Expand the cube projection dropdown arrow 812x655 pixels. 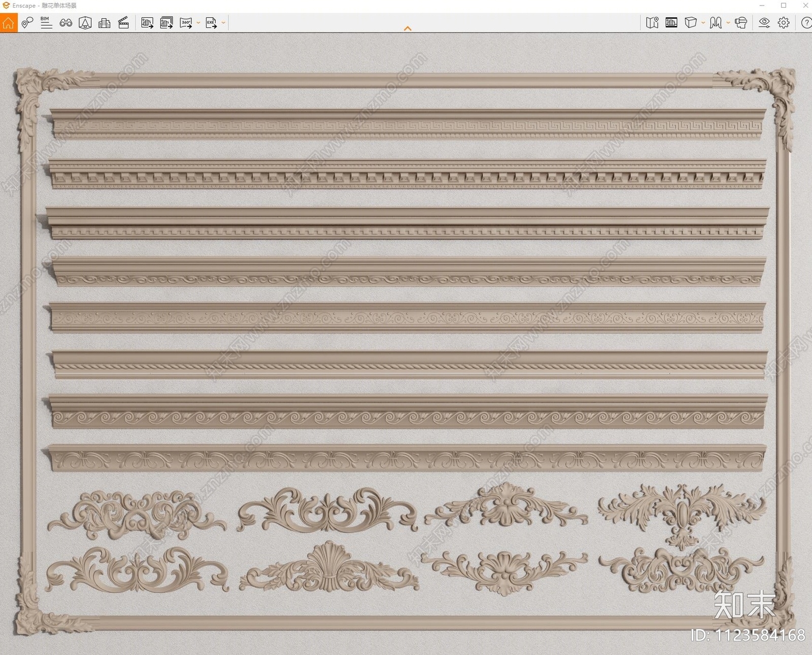pyautogui.click(x=703, y=23)
